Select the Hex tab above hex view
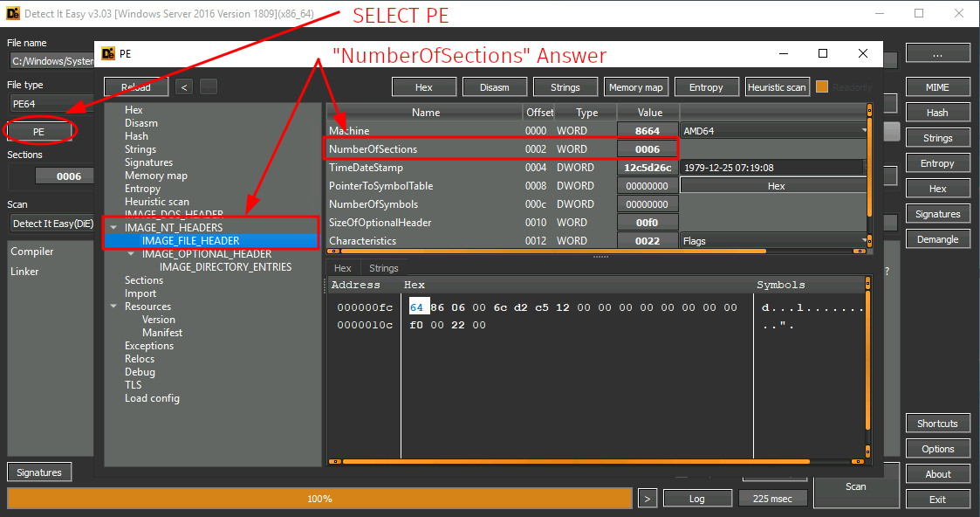The image size is (980, 517). 343,268
